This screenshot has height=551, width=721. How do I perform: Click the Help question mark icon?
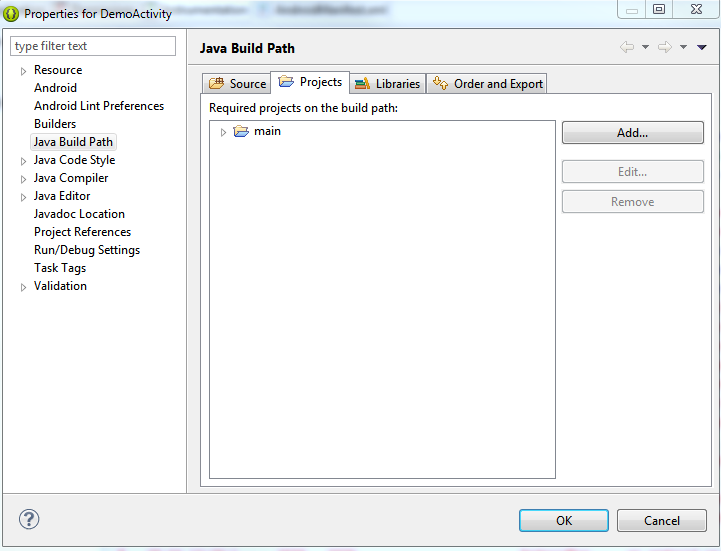coord(29,519)
